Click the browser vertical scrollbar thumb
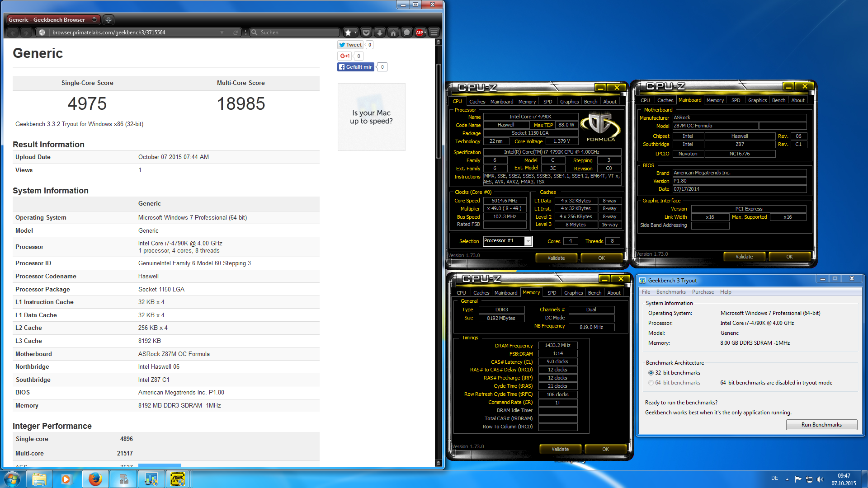 (438, 111)
